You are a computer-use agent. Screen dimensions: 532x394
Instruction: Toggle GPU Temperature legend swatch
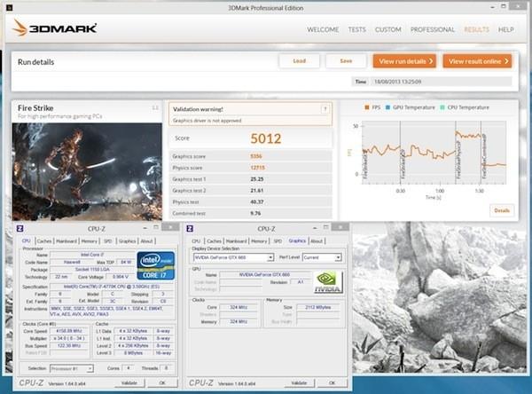387,107
